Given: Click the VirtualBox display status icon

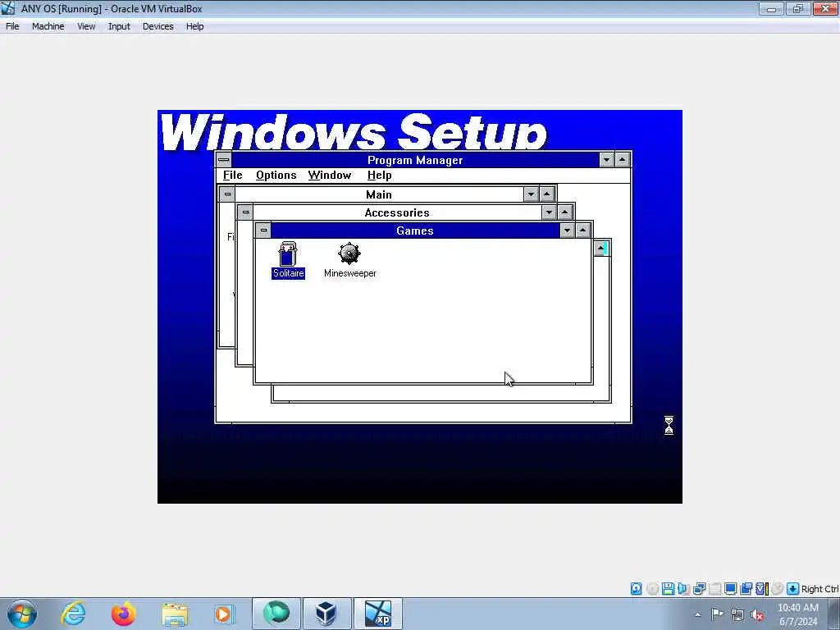Looking at the screenshot, I should click(x=730, y=589).
